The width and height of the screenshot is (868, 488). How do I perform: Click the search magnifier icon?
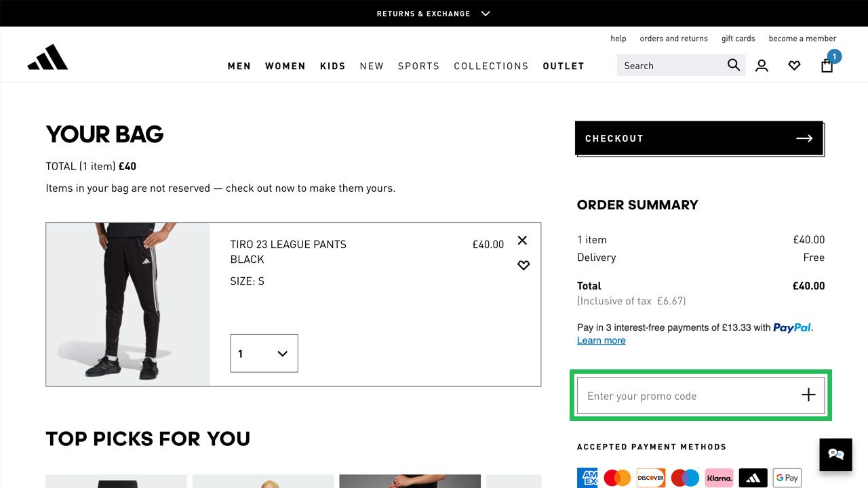coord(734,65)
